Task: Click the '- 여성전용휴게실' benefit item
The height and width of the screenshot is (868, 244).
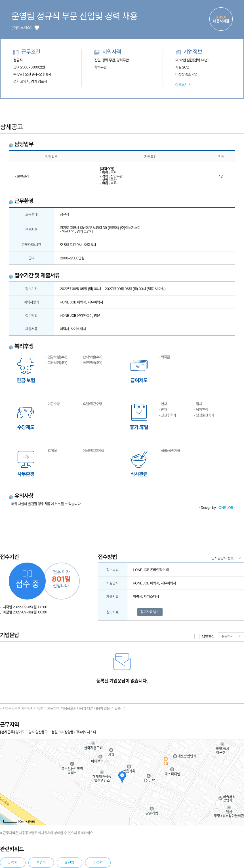Action: [x=92, y=451]
